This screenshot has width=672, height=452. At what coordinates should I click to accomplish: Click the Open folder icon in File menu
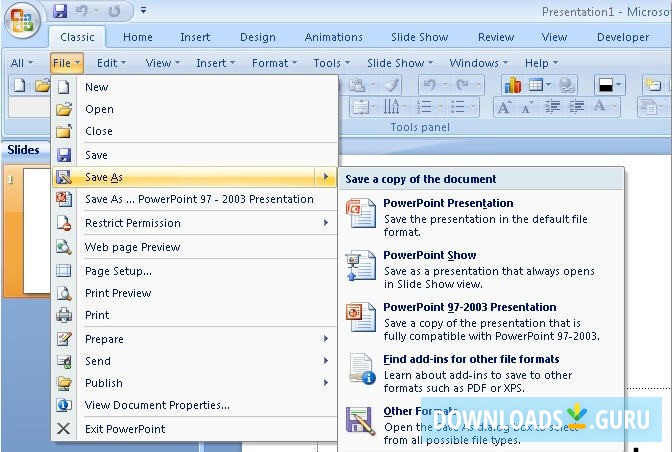click(x=63, y=109)
